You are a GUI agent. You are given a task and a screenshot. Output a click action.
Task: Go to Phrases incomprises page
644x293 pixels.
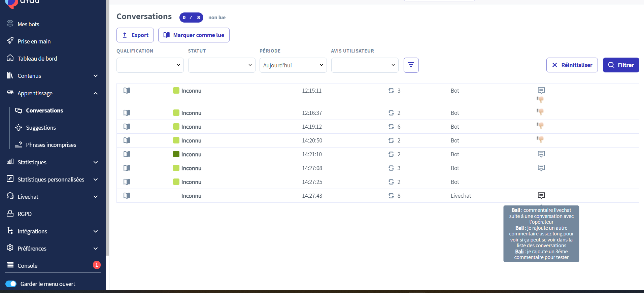click(51, 145)
